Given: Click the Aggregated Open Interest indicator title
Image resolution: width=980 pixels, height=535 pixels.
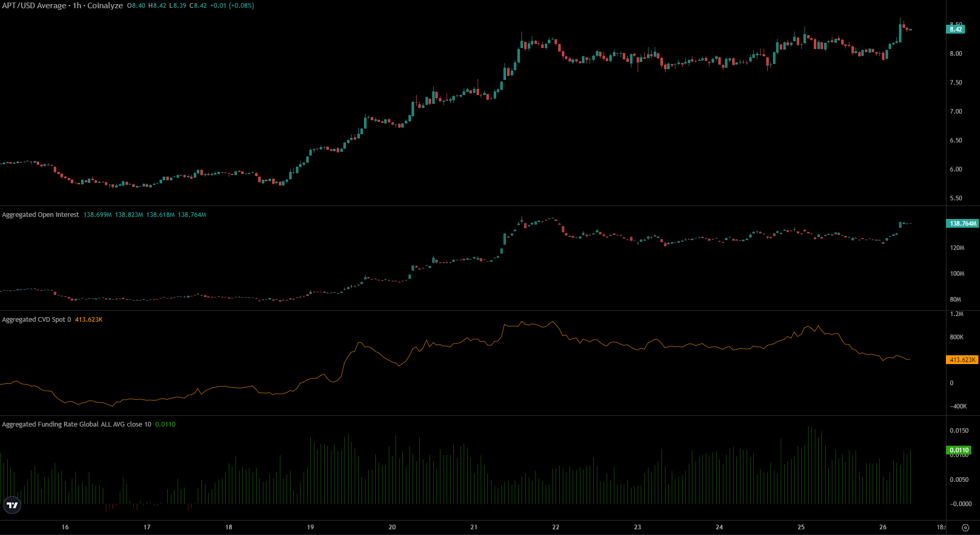Looking at the screenshot, I should [x=40, y=215].
